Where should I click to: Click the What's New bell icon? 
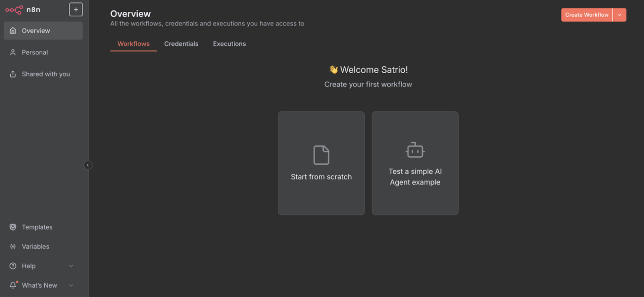[13, 285]
